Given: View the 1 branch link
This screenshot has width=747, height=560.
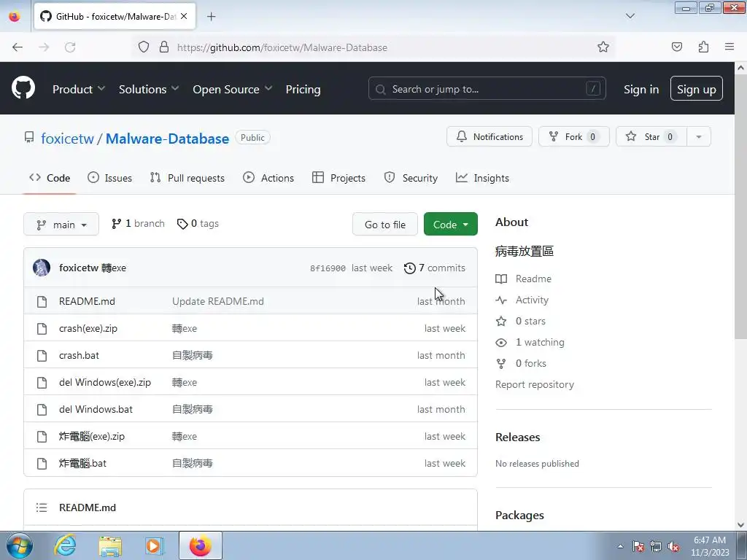Looking at the screenshot, I should [138, 223].
